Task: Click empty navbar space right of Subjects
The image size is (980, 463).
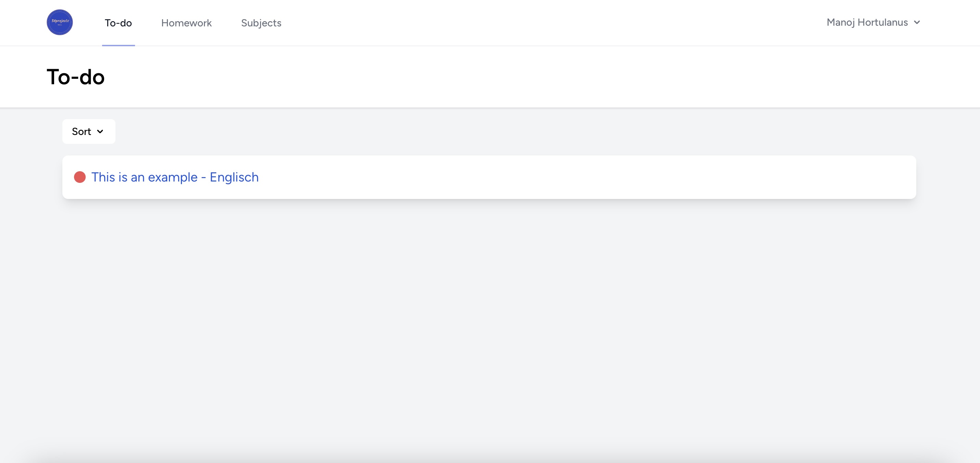Action: (x=532, y=23)
